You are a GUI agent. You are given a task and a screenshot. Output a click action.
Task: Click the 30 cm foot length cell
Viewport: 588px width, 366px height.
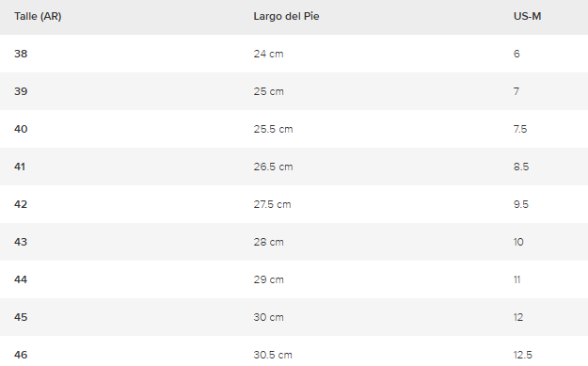pyautogui.click(x=268, y=317)
